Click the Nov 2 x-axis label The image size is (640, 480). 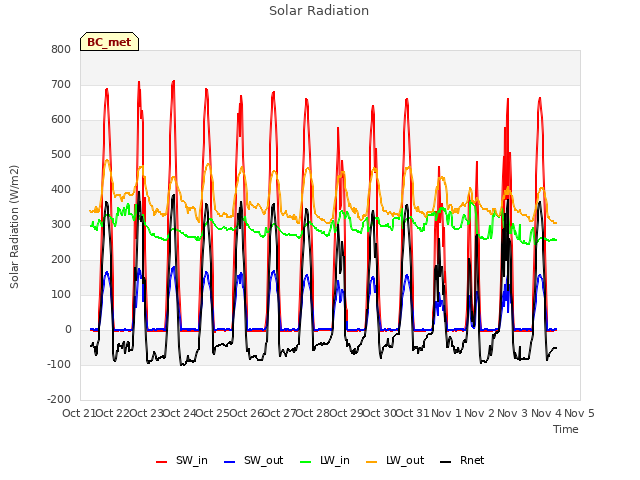tap(479, 413)
